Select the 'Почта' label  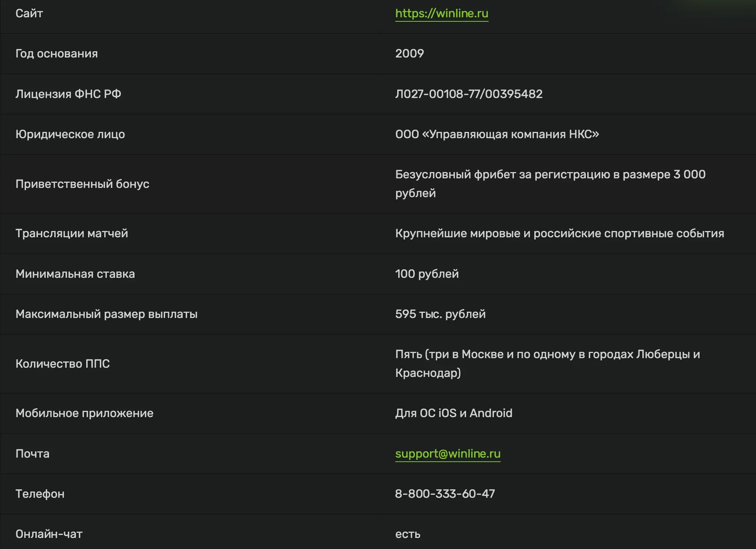[x=32, y=454]
